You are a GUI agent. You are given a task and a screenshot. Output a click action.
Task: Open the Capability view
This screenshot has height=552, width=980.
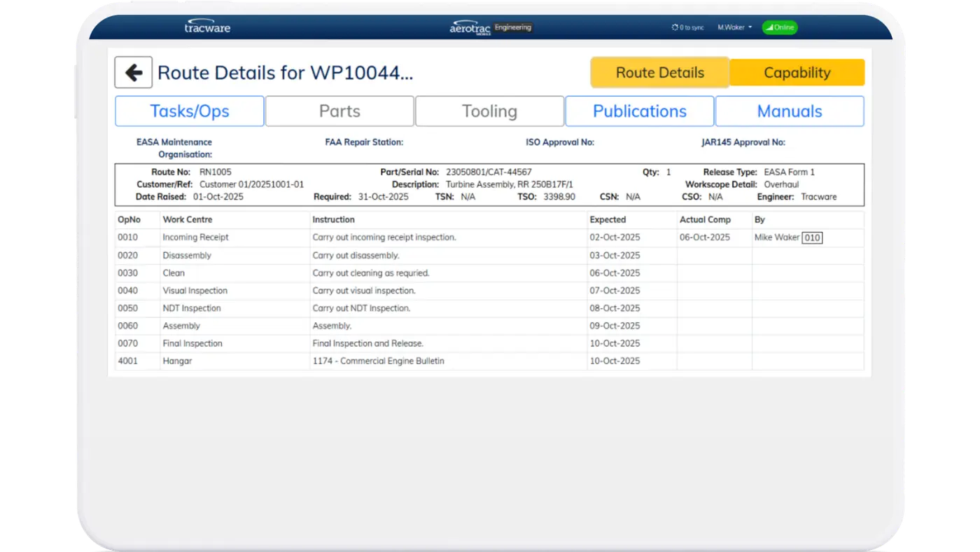point(797,72)
